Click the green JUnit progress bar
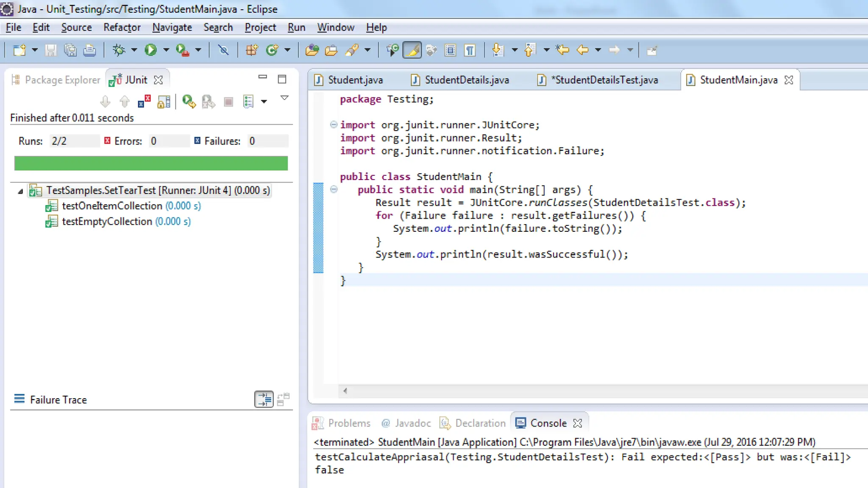The image size is (868, 488). tap(151, 163)
